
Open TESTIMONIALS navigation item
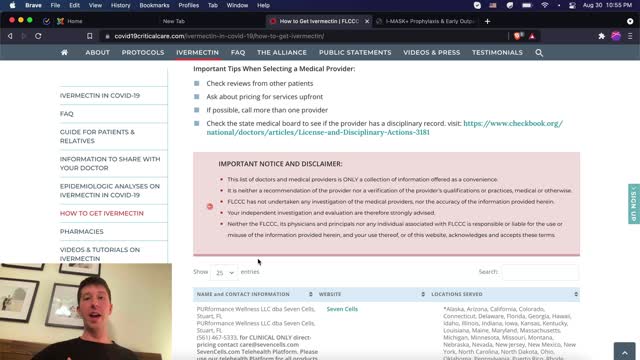coord(497,53)
